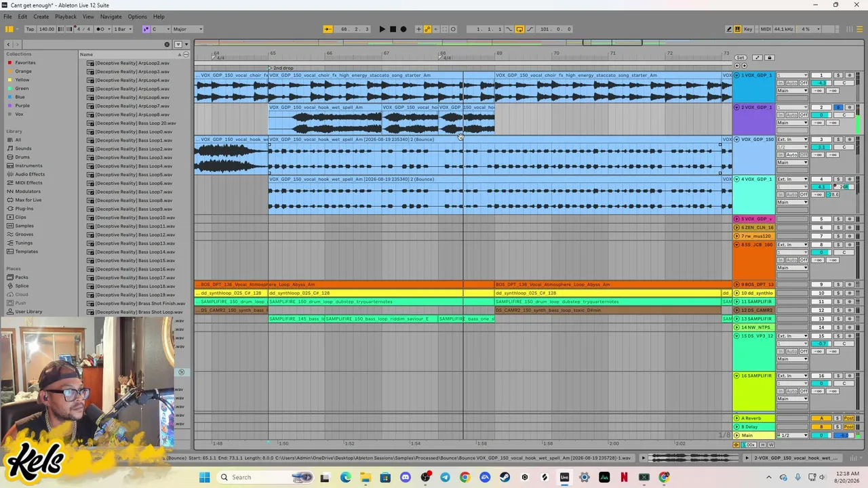Expand track 5 VOX_GDP fold arrow

(737, 219)
